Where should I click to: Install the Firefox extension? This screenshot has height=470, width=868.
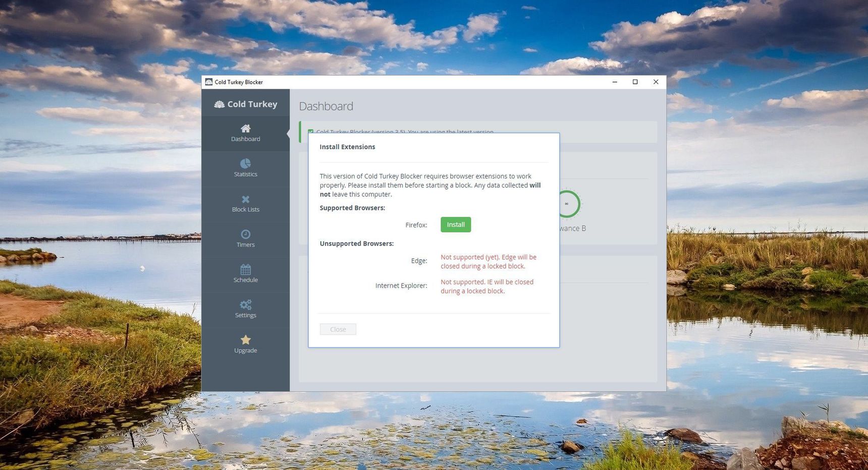(456, 224)
